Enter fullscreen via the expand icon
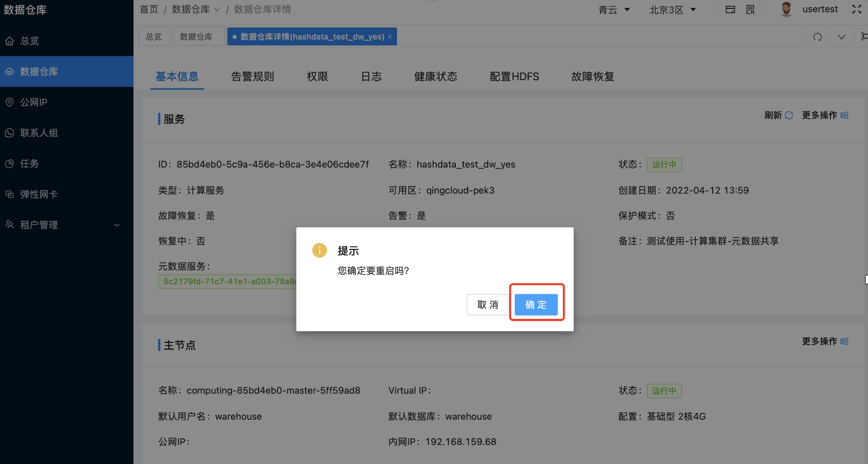Screen dimensions: 868x464 [x=857, y=10]
